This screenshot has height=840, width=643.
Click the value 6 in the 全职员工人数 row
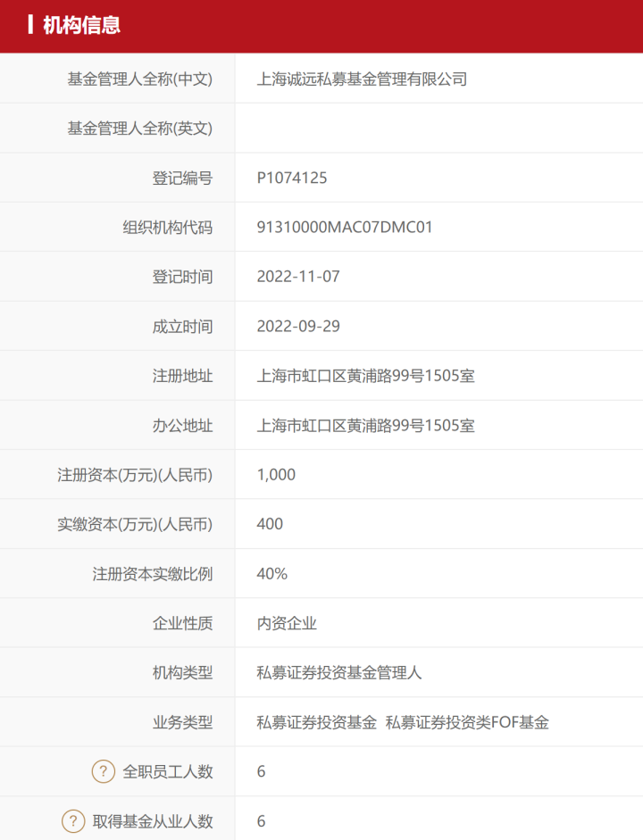(x=261, y=771)
